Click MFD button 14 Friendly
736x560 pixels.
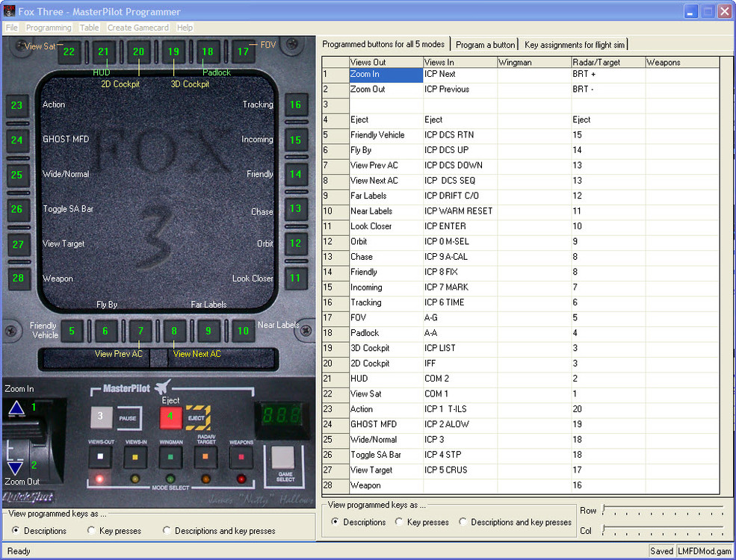[x=295, y=174]
